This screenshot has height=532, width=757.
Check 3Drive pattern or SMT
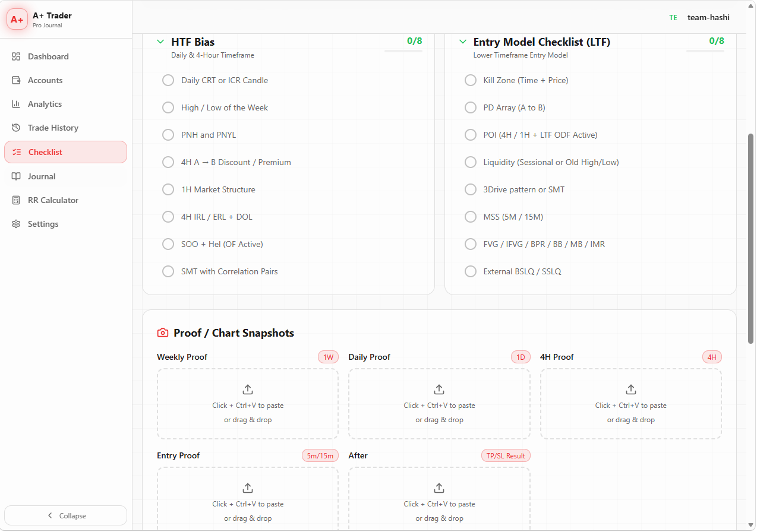[x=471, y=189]
